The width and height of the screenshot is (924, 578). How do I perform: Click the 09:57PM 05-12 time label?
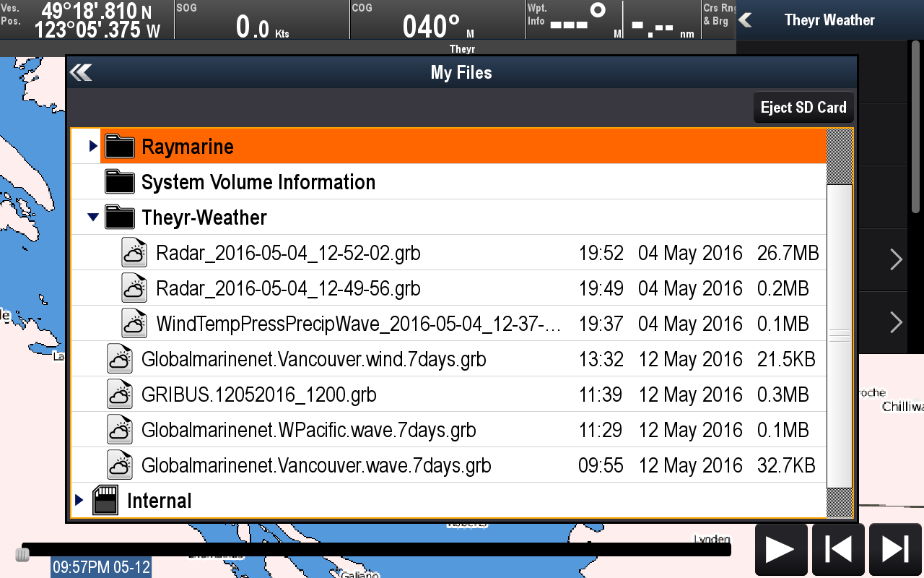coord(101,567)
